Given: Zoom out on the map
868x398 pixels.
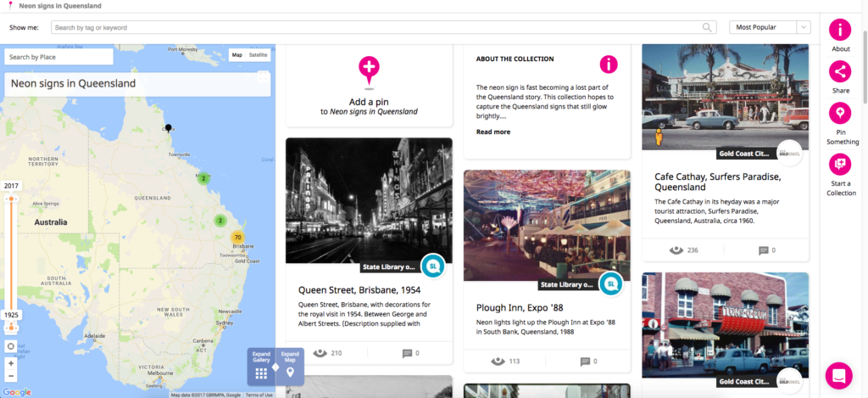Looking at the screenshot, I should (11, 377).
